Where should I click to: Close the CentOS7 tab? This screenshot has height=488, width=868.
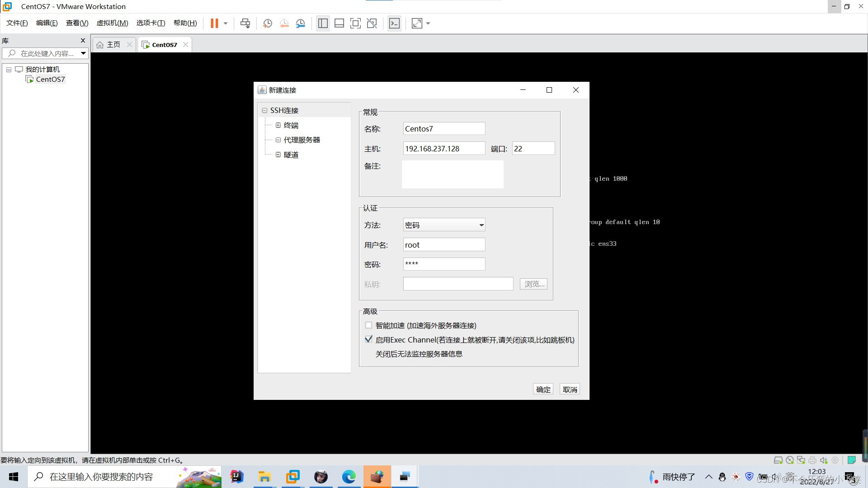pos(185,44)
